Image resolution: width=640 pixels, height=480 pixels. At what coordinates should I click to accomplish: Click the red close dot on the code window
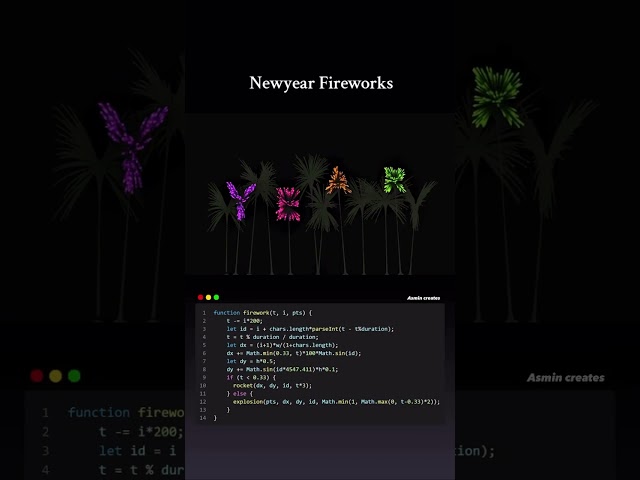[x=200, y=297]
